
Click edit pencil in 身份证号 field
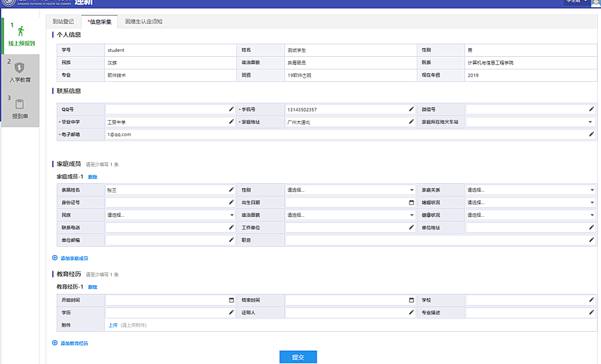tap(231, 202)
